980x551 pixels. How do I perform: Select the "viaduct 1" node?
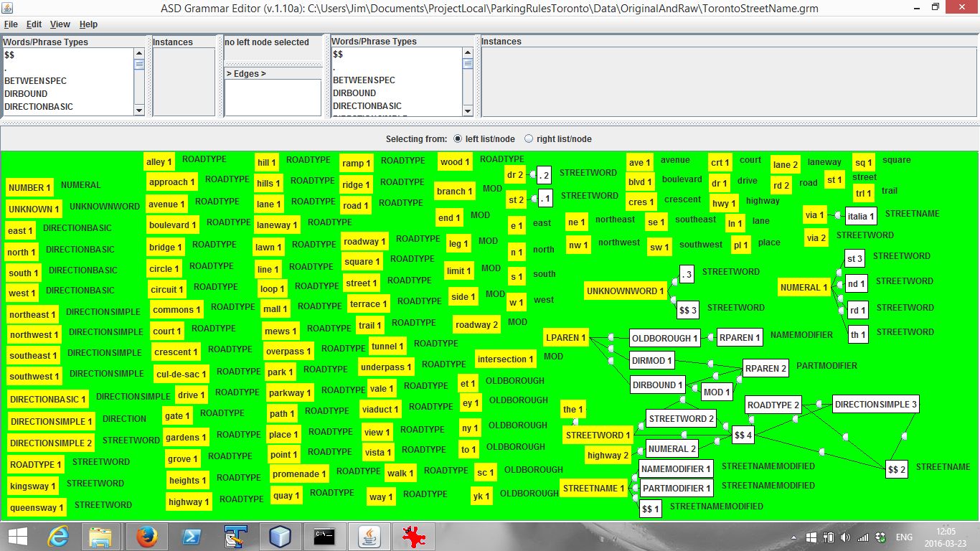[381, 410]
